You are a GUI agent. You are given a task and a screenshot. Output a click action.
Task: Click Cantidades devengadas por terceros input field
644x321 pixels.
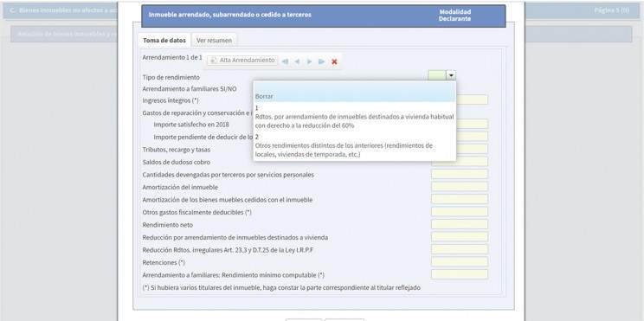tap(460, 174)
